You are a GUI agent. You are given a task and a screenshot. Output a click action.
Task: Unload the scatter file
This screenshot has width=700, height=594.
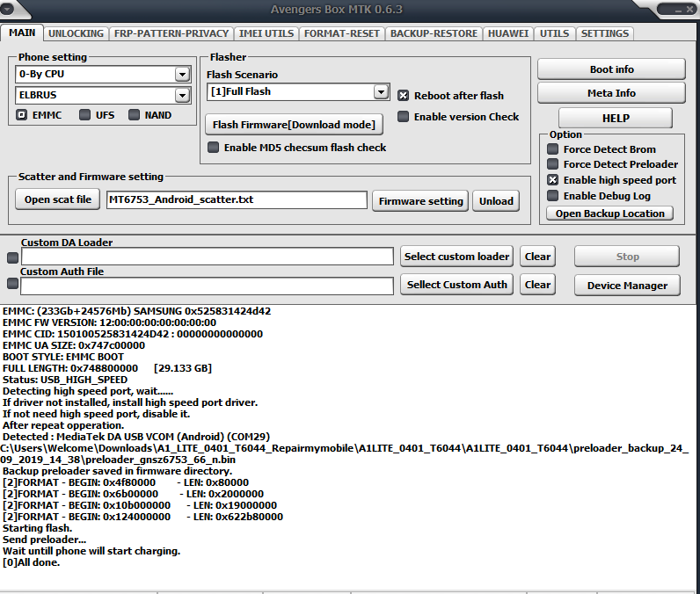pos(496,201)
